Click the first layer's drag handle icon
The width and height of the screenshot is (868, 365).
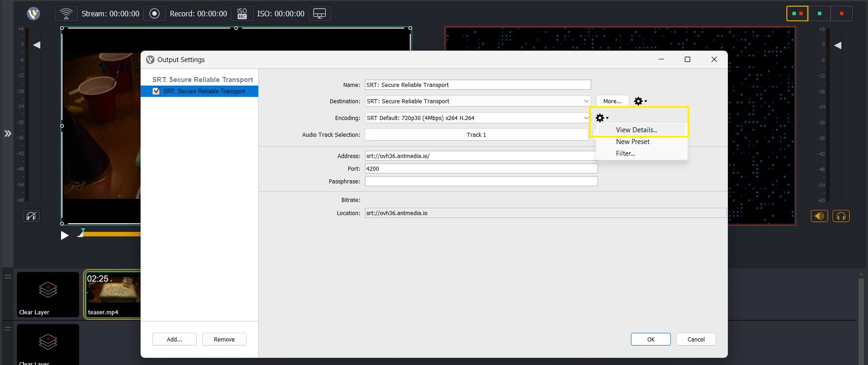(8, 276)
